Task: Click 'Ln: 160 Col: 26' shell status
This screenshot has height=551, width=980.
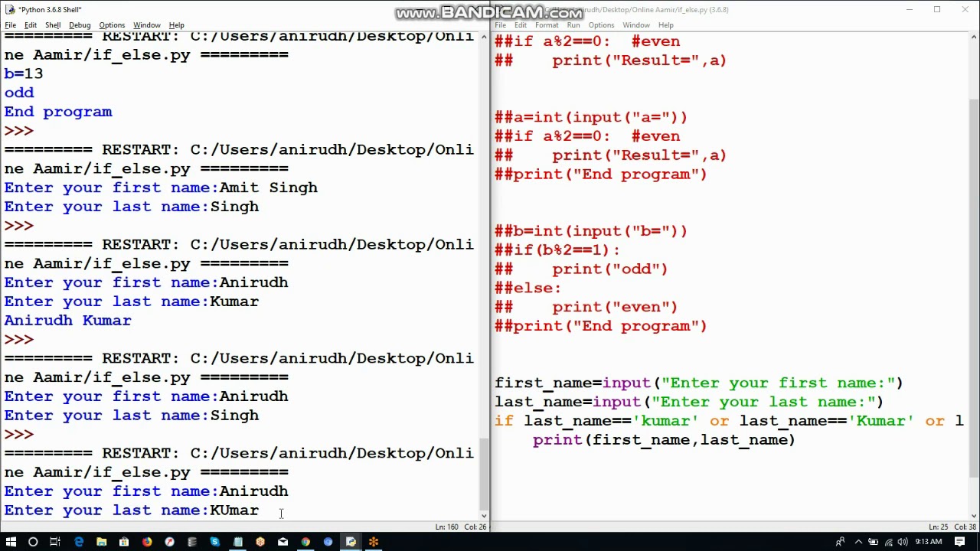Action: coord(460,527)
